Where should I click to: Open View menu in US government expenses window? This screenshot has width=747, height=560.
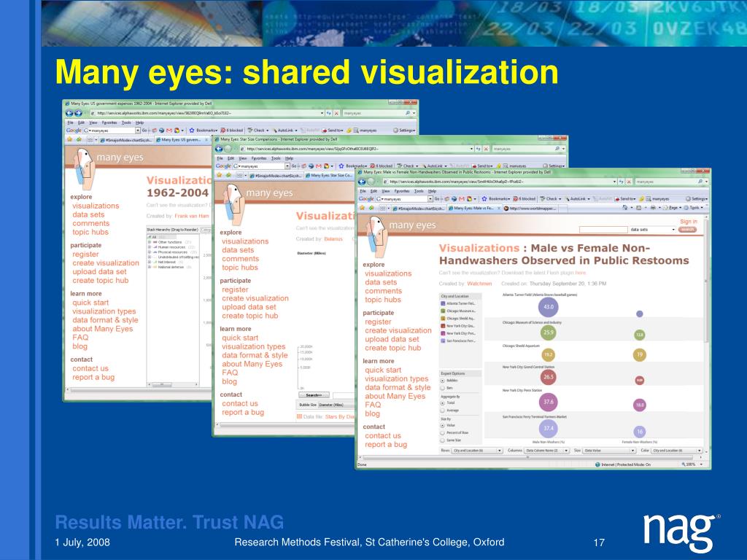(93, 122)
